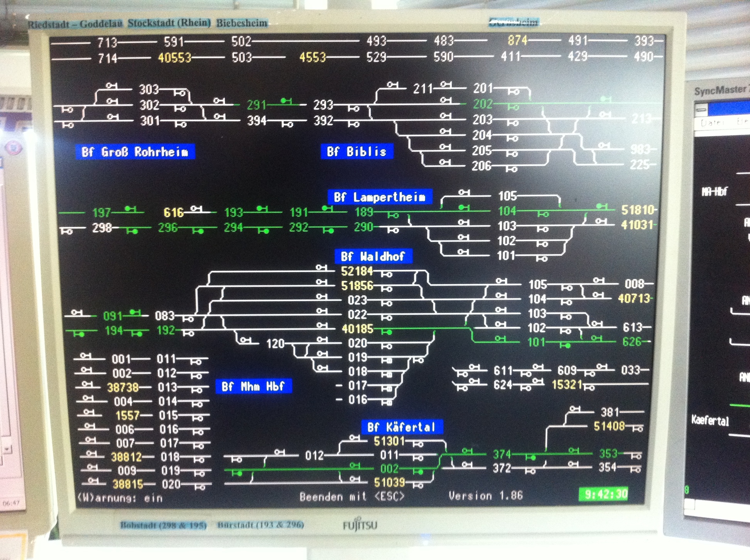This screenshot has width=750, height=560.
Task: Select the highlighted Gernsheim label tab
Action: [514, 22]
